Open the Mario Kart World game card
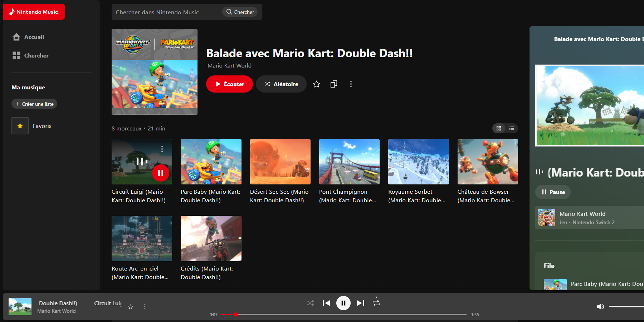This screenshot has height=322, width=644. 590,218
